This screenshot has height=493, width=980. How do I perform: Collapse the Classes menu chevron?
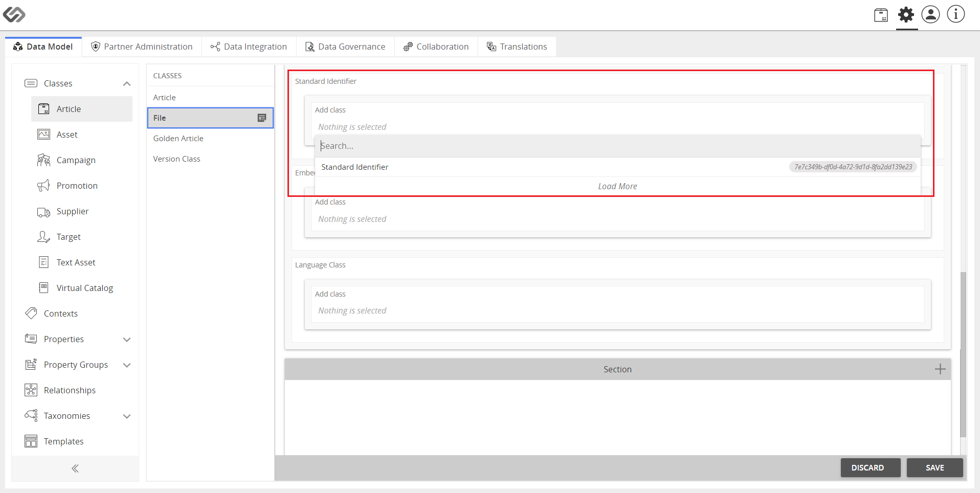coord(127,84)
